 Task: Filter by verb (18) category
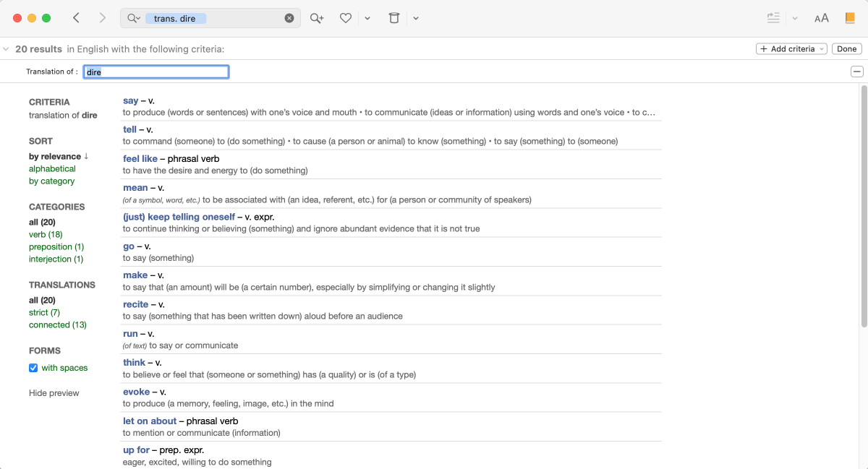point(46,234)
